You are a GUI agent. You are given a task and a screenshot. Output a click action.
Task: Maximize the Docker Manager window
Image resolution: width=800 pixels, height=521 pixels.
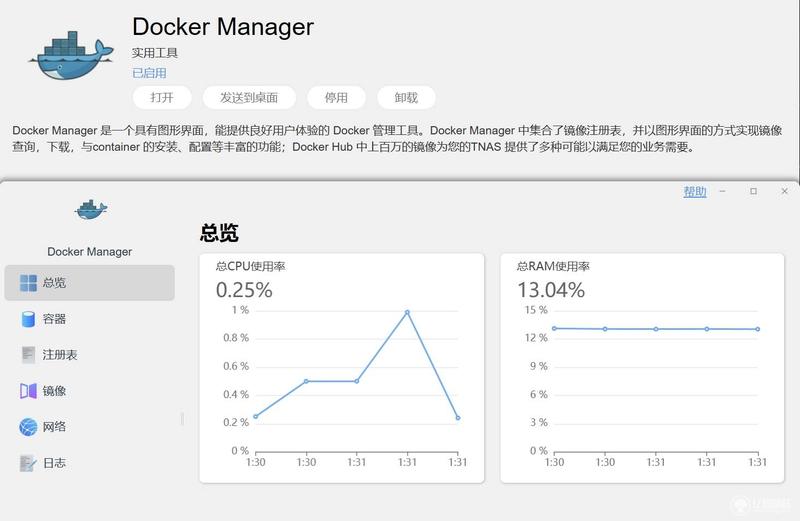tap(754, 191)
